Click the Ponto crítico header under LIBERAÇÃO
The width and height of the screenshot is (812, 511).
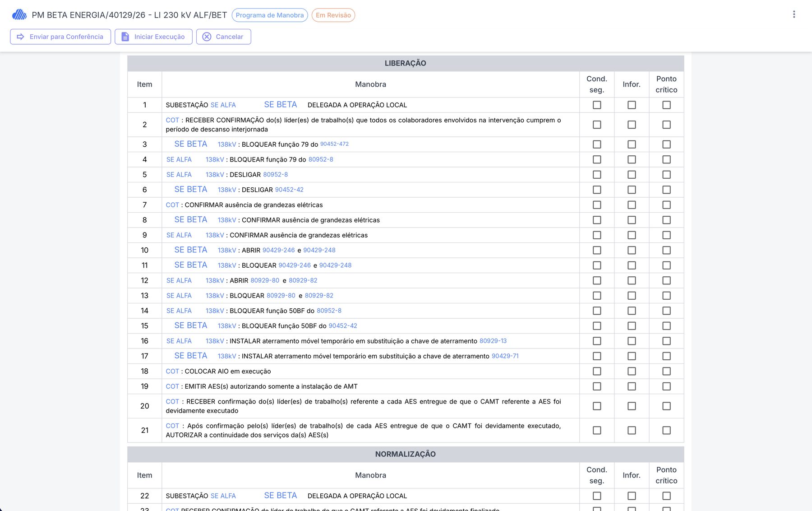coord(666,84)
